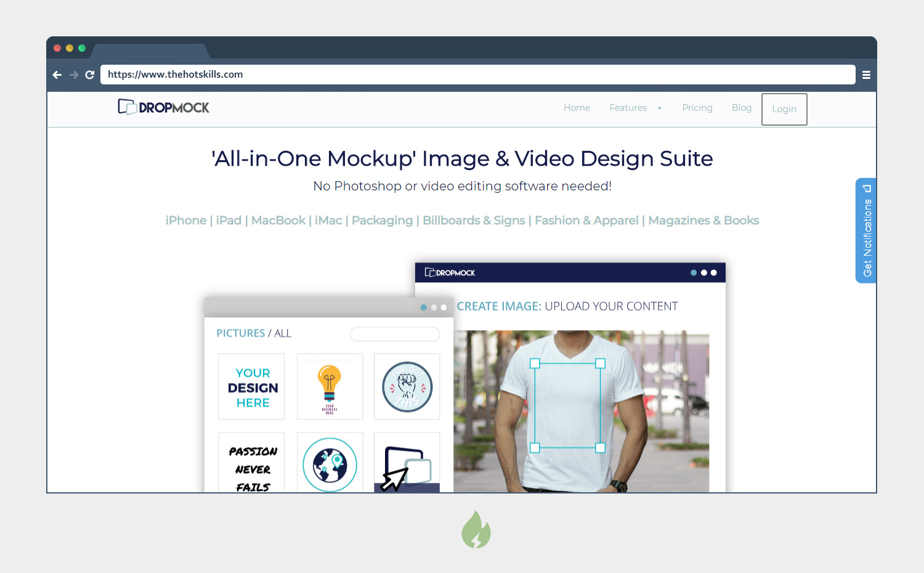The image size is (924, 573).
Task: Click the bottom-right handle of shirt selection
Action: 601,448
